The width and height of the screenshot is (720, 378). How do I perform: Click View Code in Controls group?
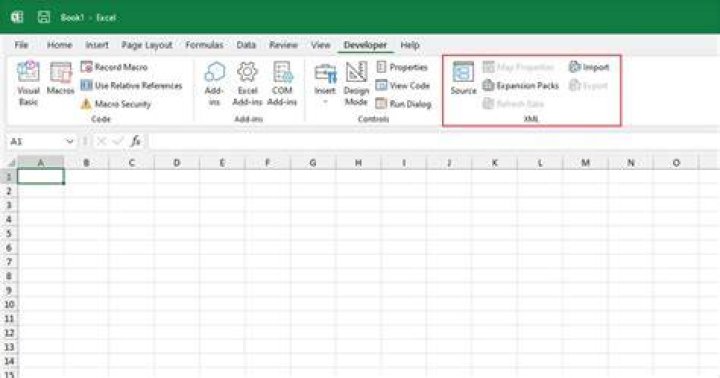[x=403, y=85]
